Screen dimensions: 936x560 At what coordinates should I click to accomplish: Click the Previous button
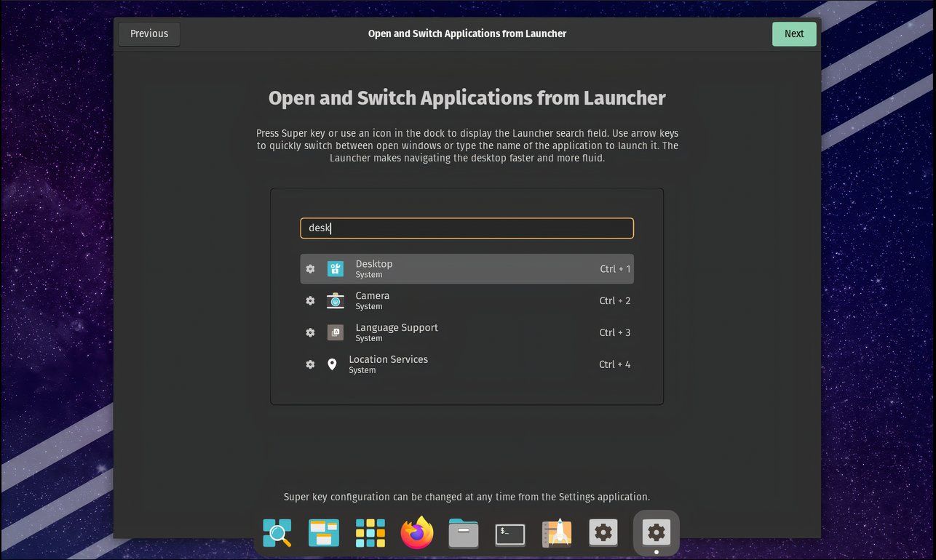click(148, 33)
